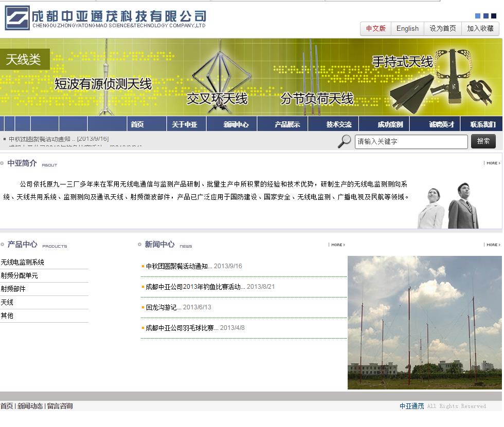Click footer 新闻动态 link
The image size is (504, 427).
(x=30, y=406)
